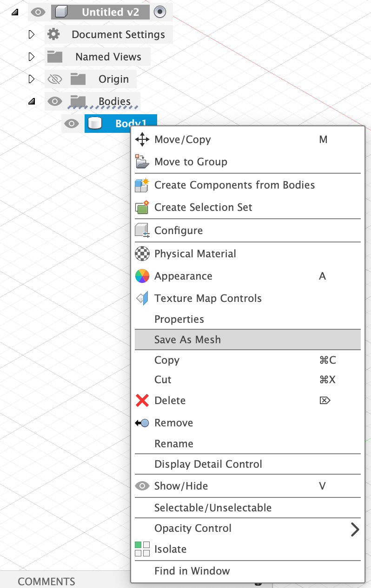
Task: Open the Physical Material checkered sphere icon
Action: point(142,254)
